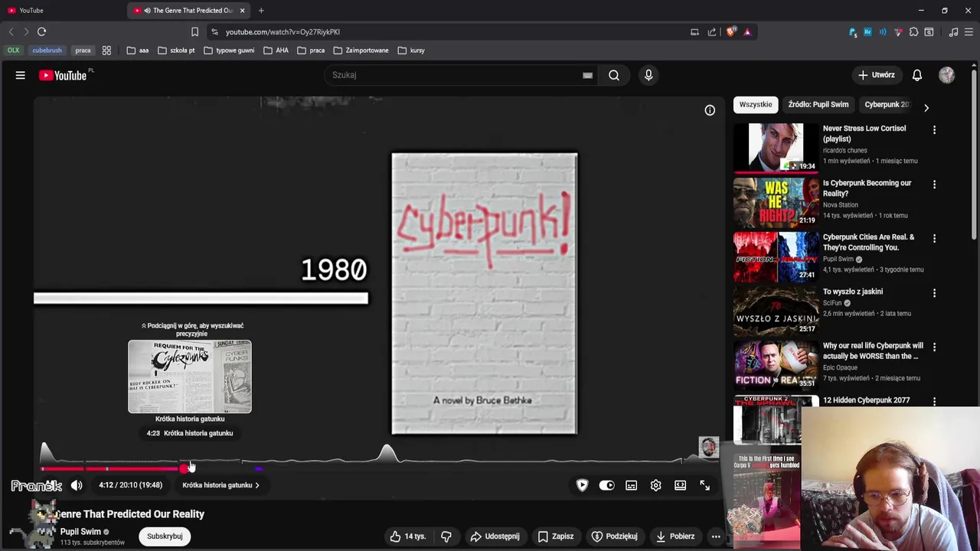The width and height of the screenshot is (980, 551).
Task: Click the browser address bar URL
Action: pos(283,32)
